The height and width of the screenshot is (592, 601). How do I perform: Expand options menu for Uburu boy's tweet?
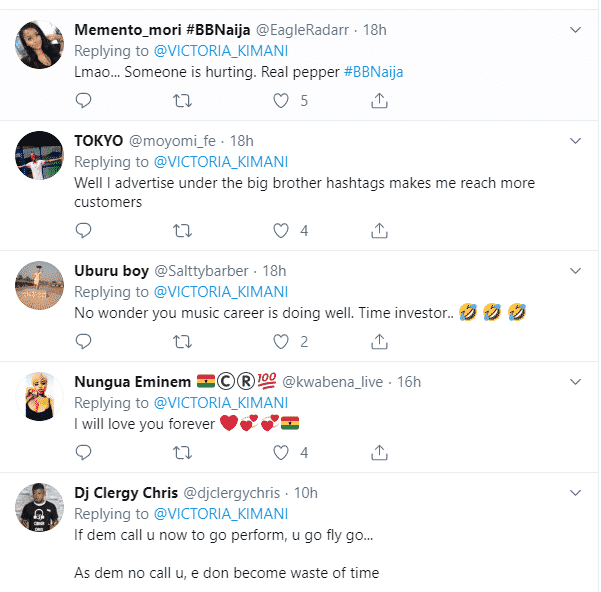click(575, 271)
